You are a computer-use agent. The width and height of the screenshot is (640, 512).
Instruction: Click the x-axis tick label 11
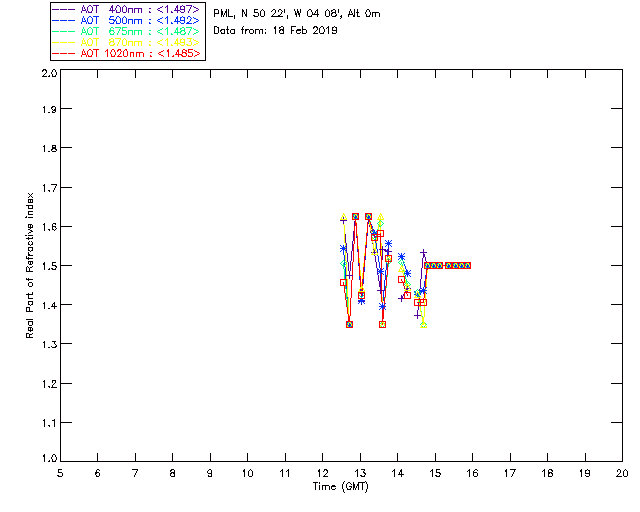(285, 473)
